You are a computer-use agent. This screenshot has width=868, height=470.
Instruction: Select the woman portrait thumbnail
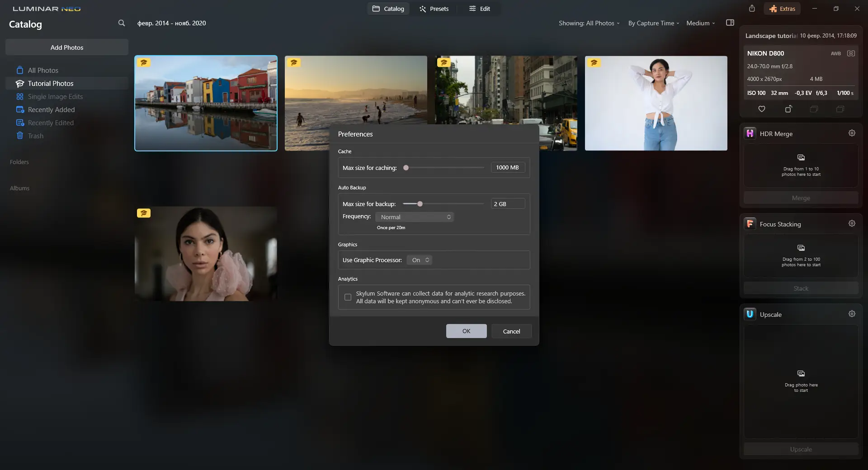pos(206,254)
